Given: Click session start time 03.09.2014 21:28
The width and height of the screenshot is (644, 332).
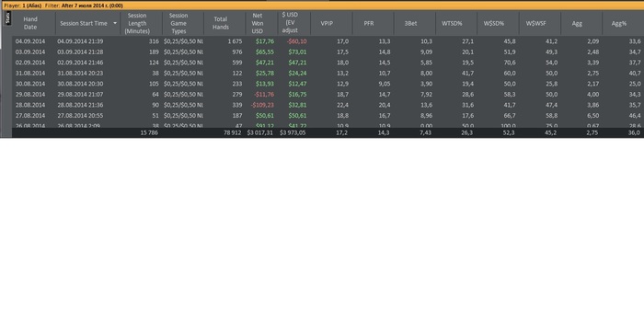Looking at the screenshot, I should [x=80, y=52].
